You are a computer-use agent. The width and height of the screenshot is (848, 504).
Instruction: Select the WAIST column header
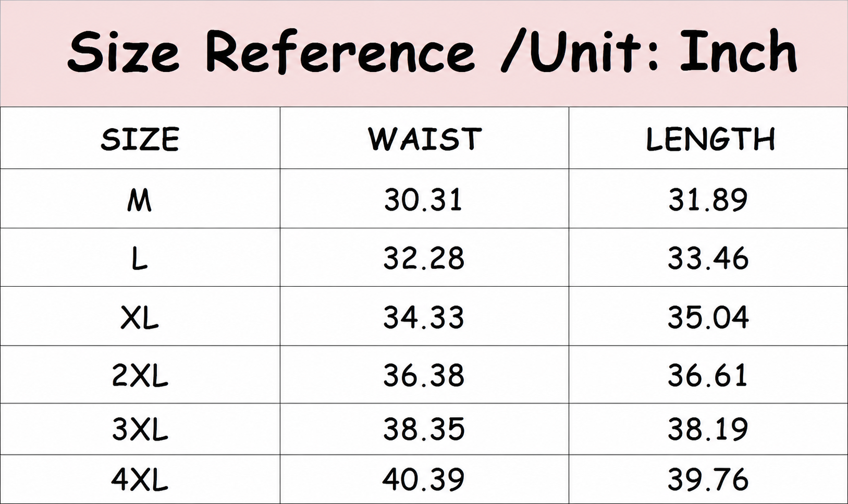tap(424, 139)
